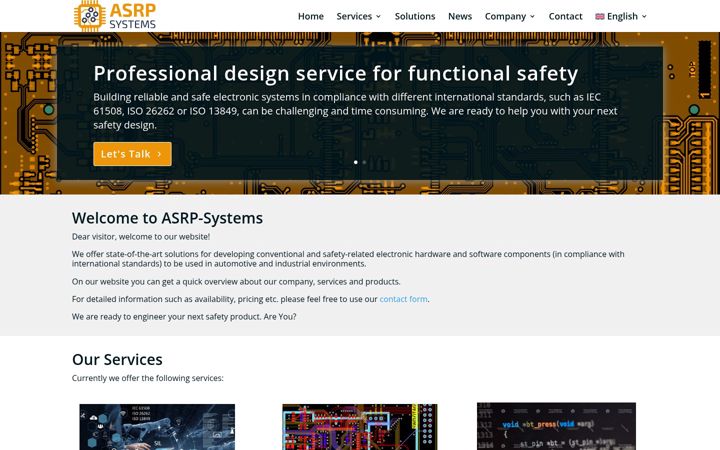Image resolution: width=720 pixels, height=450 pixels.
Task: Click 'We are ready to engineer' sentence
Action: (184, 316)
